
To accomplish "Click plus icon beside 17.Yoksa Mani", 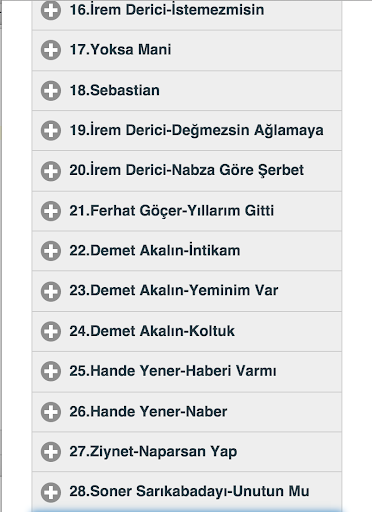I will pyautogui.click(x=51, y=50).
